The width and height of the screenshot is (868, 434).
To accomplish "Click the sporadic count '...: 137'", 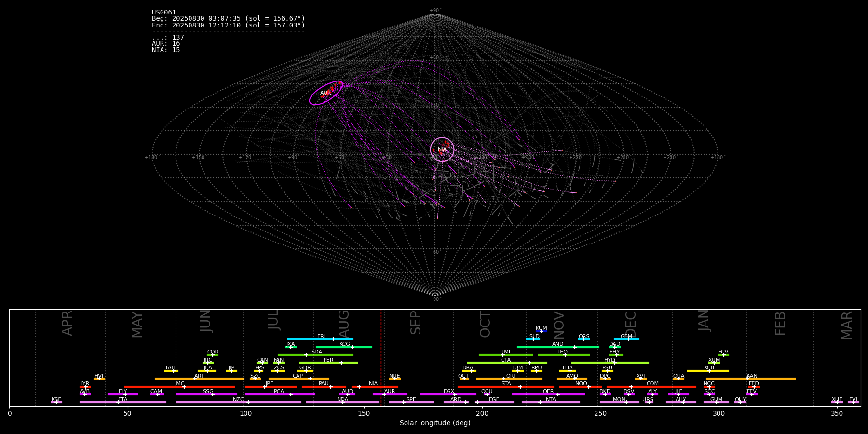I will (168, 38).
